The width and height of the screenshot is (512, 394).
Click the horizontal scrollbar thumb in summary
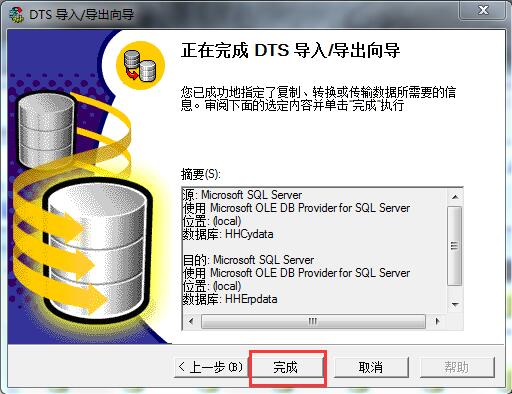point(313,321)
